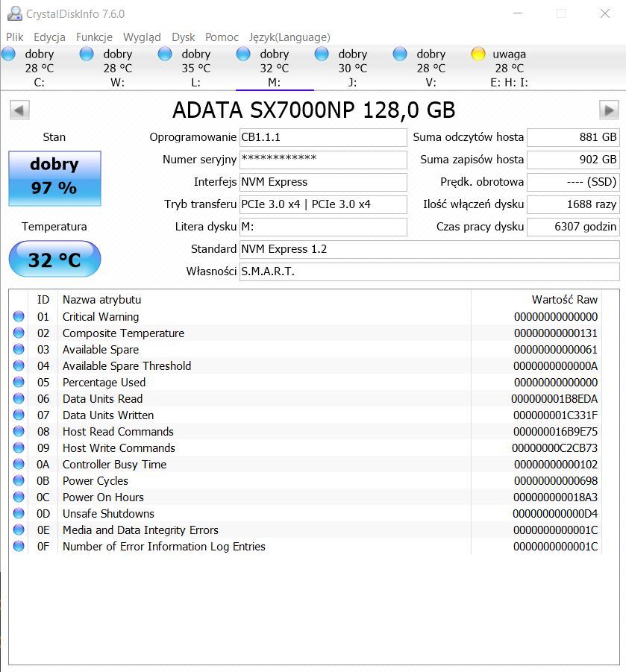Screen dimensions: 626x672
Task: Click the '6307 godzin' working time field
Action: point(573,227)
